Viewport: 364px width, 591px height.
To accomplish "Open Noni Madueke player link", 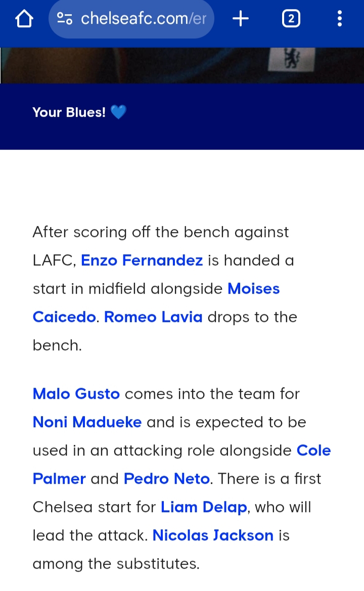I will point(87,422).
